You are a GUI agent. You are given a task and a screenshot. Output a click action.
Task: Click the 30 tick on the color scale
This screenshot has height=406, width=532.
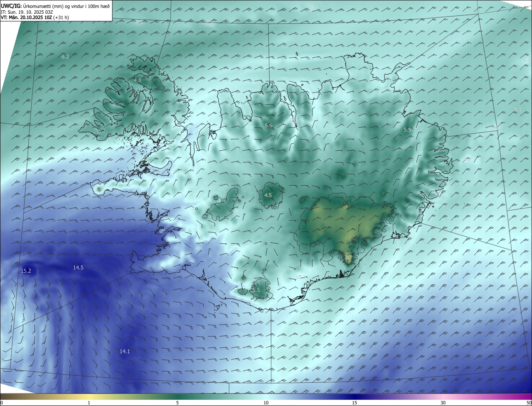pos(443,403)
